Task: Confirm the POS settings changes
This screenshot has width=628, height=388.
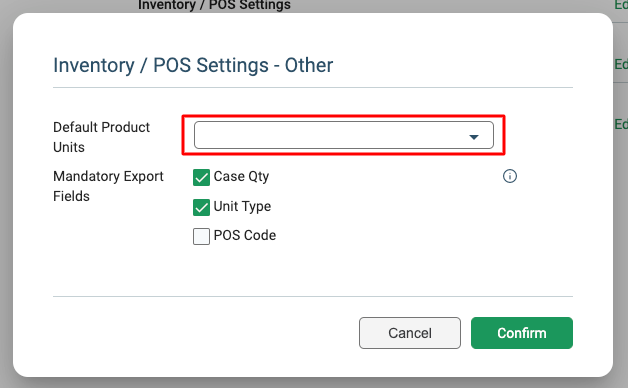Action: click(x=521, y=333)
